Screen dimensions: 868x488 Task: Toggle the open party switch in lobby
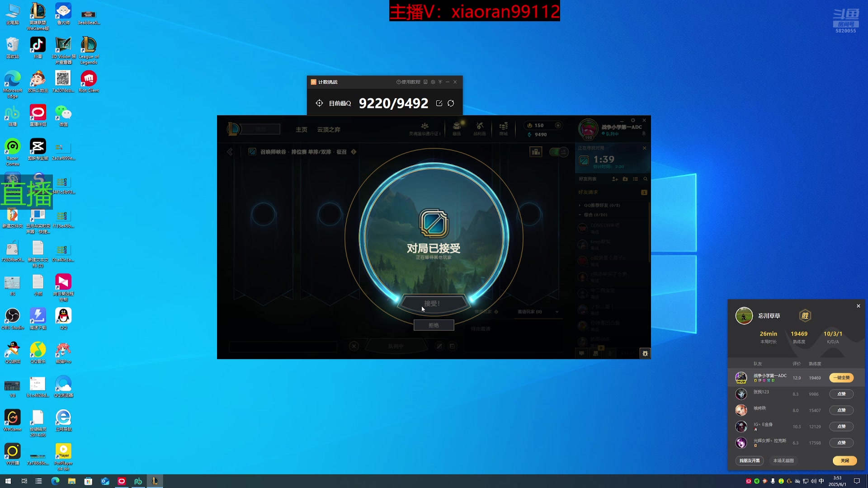(558, 152)
